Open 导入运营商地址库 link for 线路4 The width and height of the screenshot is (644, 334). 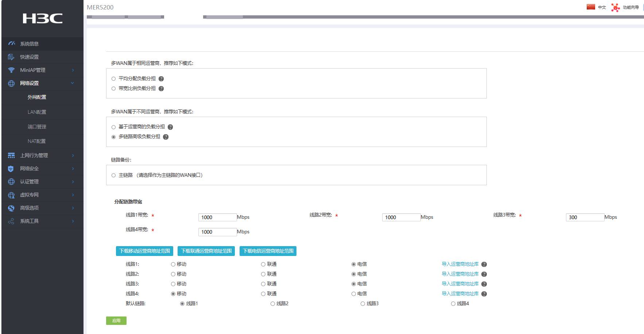pos(460,294)
